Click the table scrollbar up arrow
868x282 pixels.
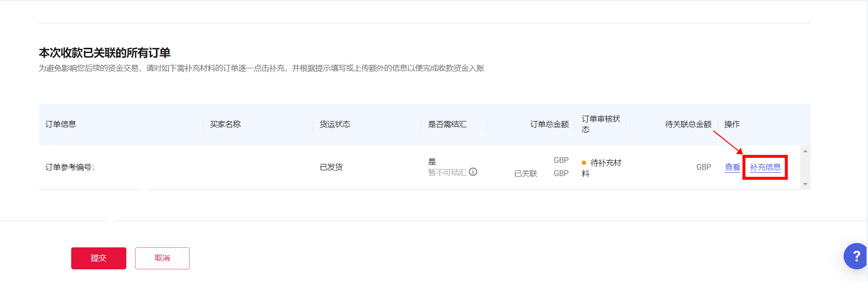(805, 151)
